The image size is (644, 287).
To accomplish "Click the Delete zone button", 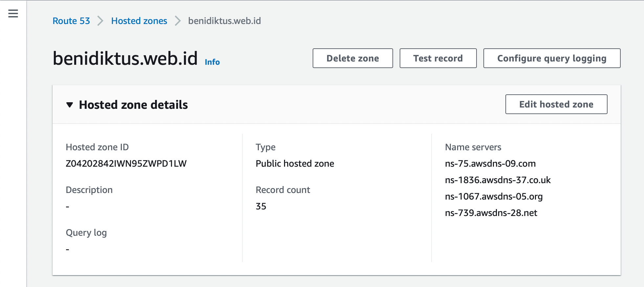I will pyautogui.click(x=353, y=58).
